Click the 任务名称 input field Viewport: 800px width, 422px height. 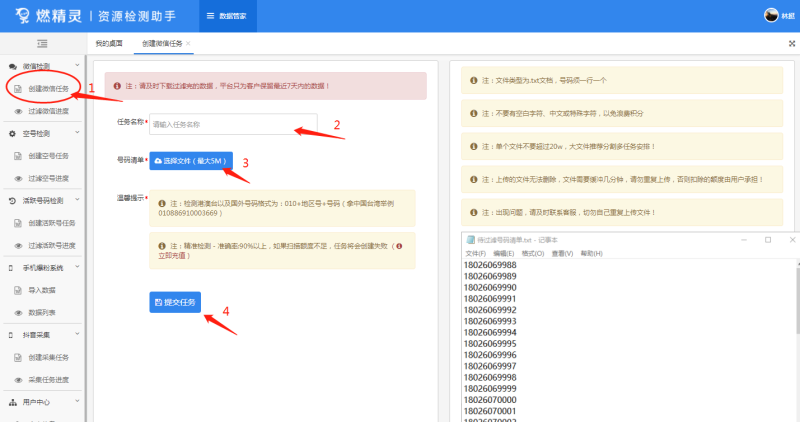232,124
